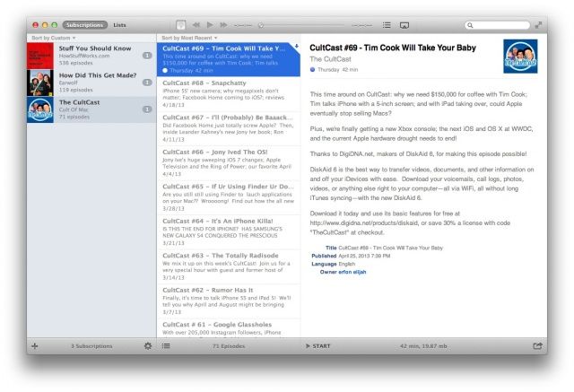Image resolution: width=574 pixels, height=392 pixels.
Task: Select The CultCast subscription
Action: click(x=91, y=109)
